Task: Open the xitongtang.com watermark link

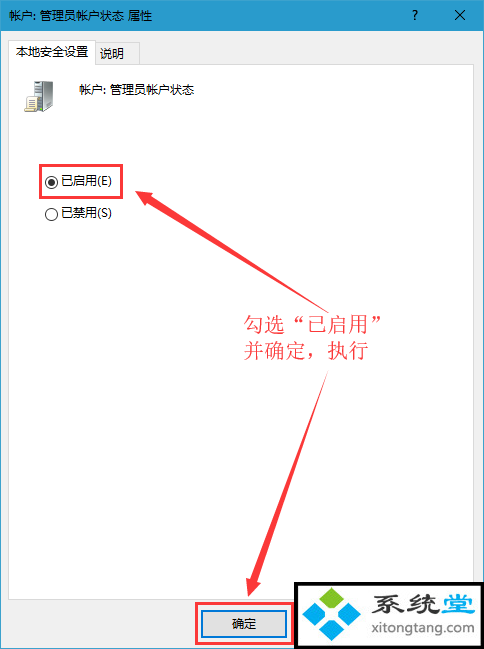Action: (x=423, y=628)
